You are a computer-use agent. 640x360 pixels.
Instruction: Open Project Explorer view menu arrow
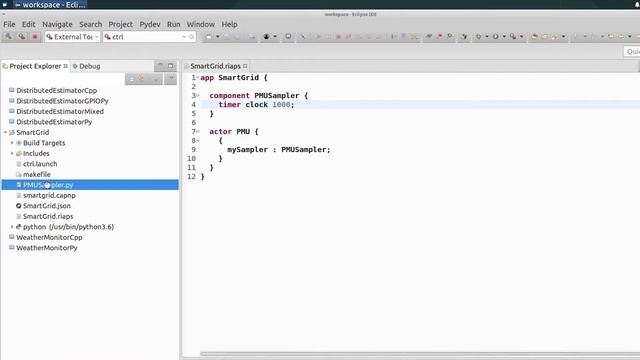(171, 78)
